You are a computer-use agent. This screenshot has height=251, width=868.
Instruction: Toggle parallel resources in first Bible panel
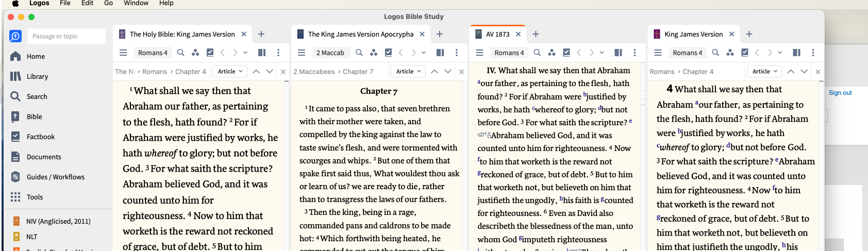pyautogui.click(x=262, y=53)
